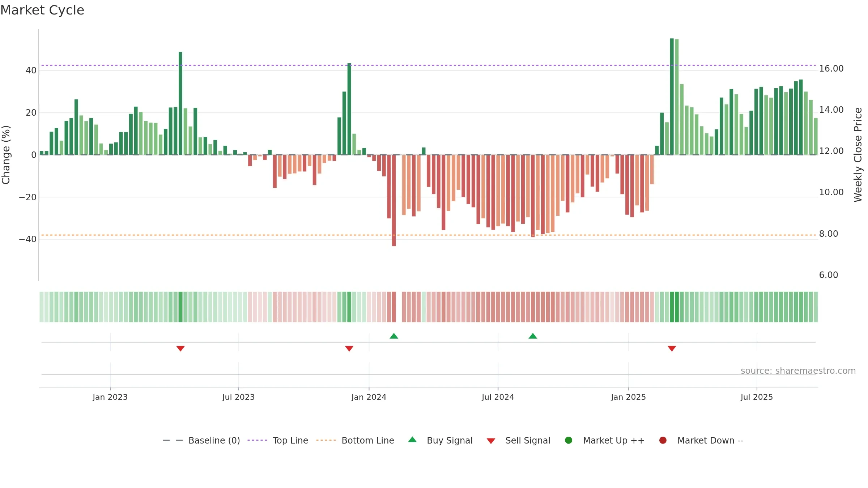Click the Weekly Close Price axis title
Viewport: 868px width, 488px height.
click(x=858, y=155)
